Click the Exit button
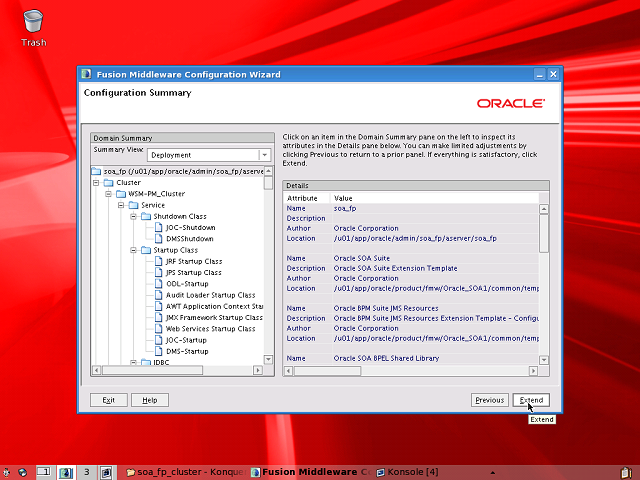The width and height of the screenshot is (640, 480). coord(109,400)
